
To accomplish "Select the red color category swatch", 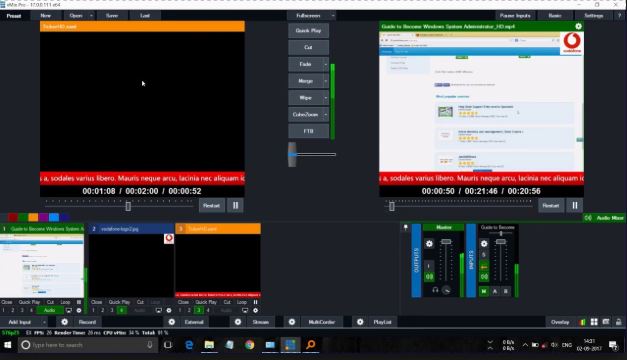I will [x=13, y=217].
